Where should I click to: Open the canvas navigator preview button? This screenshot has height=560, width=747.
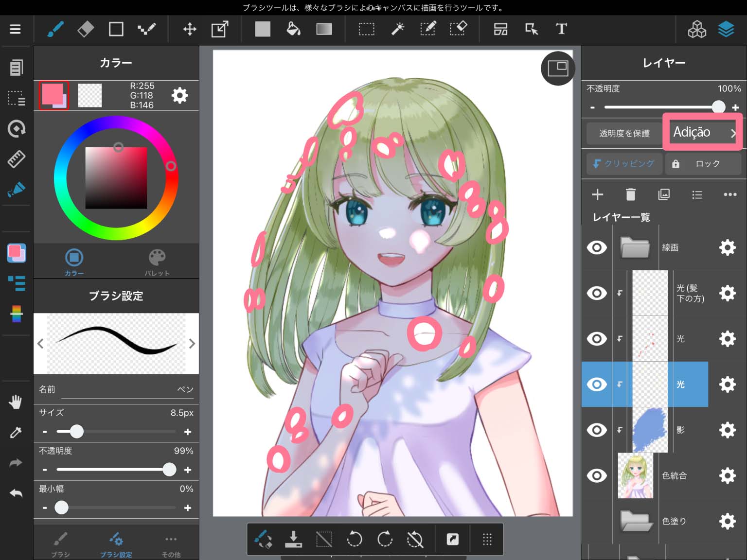pyautogui.click(x=558, y=69)
